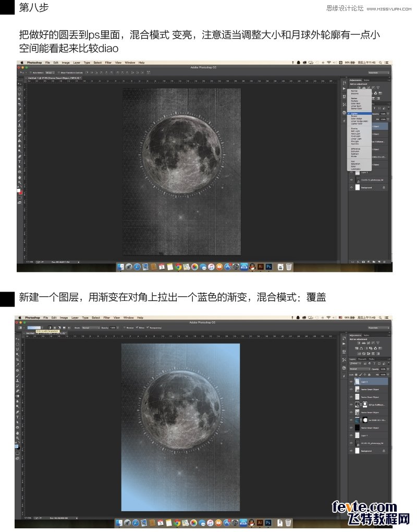
Task: Open Trash in the lower screenshot's dock
Action: pyautogui.click(x=288, y=523)
